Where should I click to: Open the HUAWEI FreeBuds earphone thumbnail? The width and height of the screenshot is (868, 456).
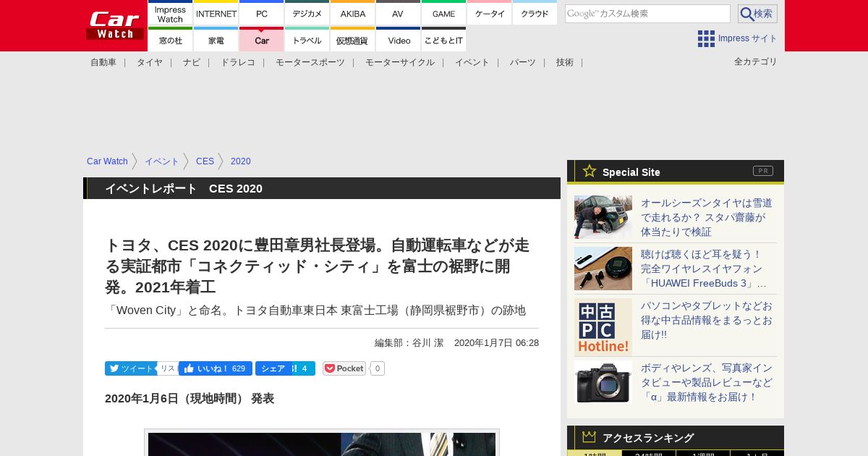click(603, 269)
